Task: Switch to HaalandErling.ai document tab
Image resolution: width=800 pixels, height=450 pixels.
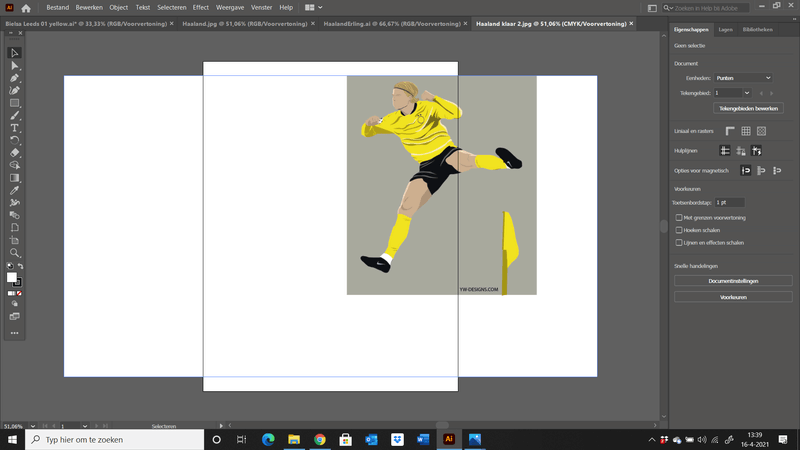Action: (x=392, y=24)
